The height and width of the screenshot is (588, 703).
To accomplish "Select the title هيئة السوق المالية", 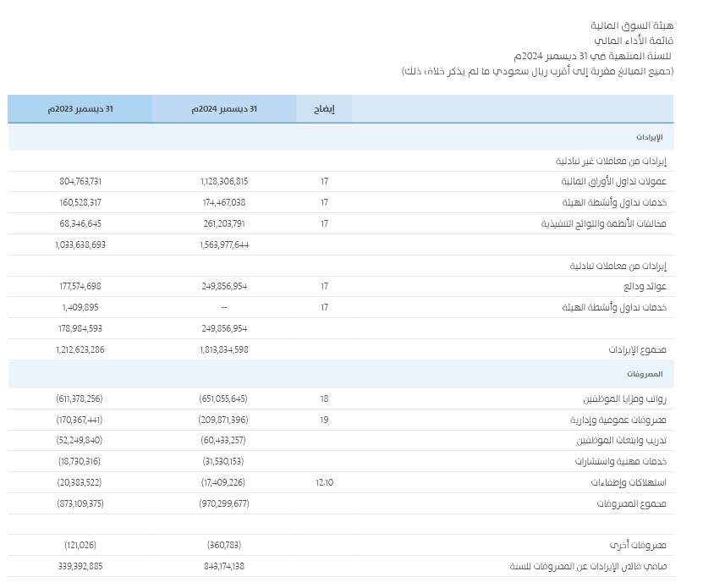I will (x=632, y=25).
